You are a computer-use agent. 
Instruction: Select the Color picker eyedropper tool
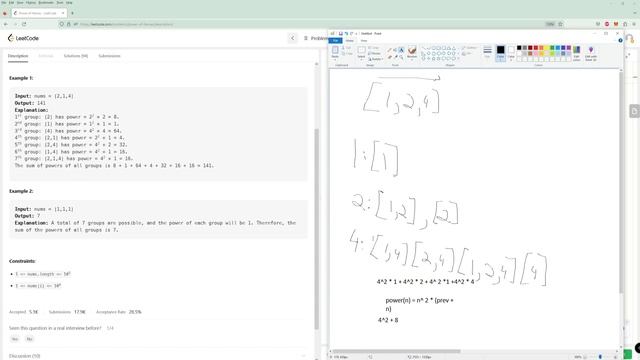pyautogui.click(x=396, y=57)
